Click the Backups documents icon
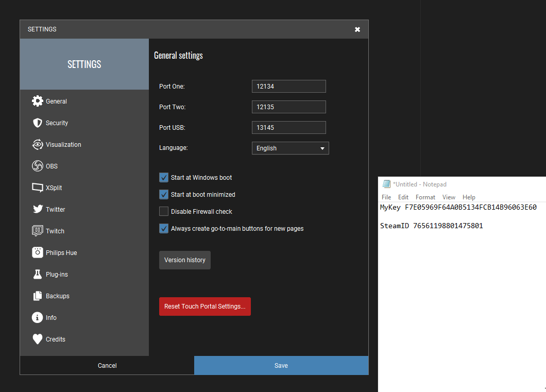Image resolution: width=546 pixels, height=392 pixels. tap(37, 296)
